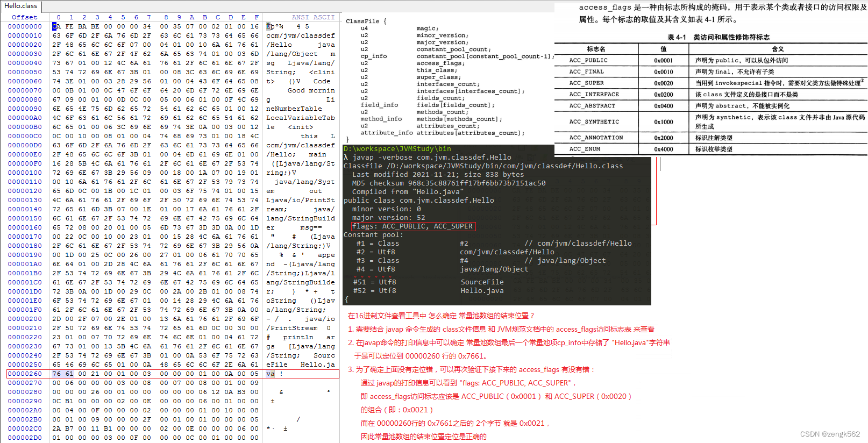Select offset row 00000100 in hex editor
868x443 pixels.
click(x=25, y=173)
